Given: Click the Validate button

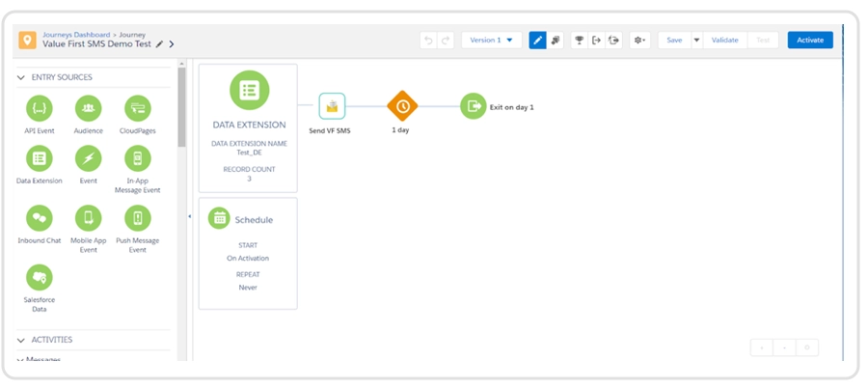Looking at the screenshot, I should [x=724, y=41].
